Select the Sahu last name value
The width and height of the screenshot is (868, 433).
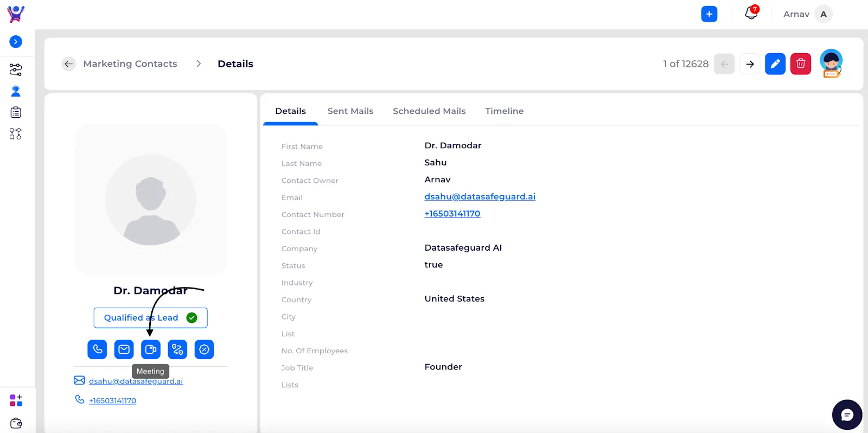pos(436,163)
